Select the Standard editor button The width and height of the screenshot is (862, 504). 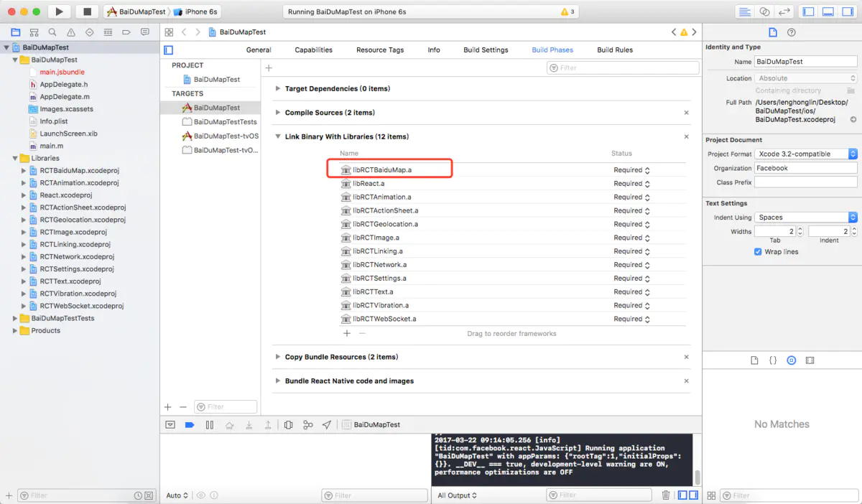745,11
